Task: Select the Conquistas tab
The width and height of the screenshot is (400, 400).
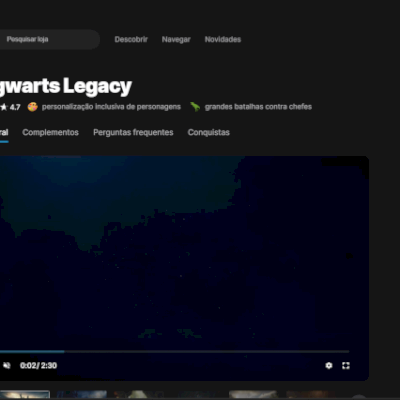Action: [209, 132]
